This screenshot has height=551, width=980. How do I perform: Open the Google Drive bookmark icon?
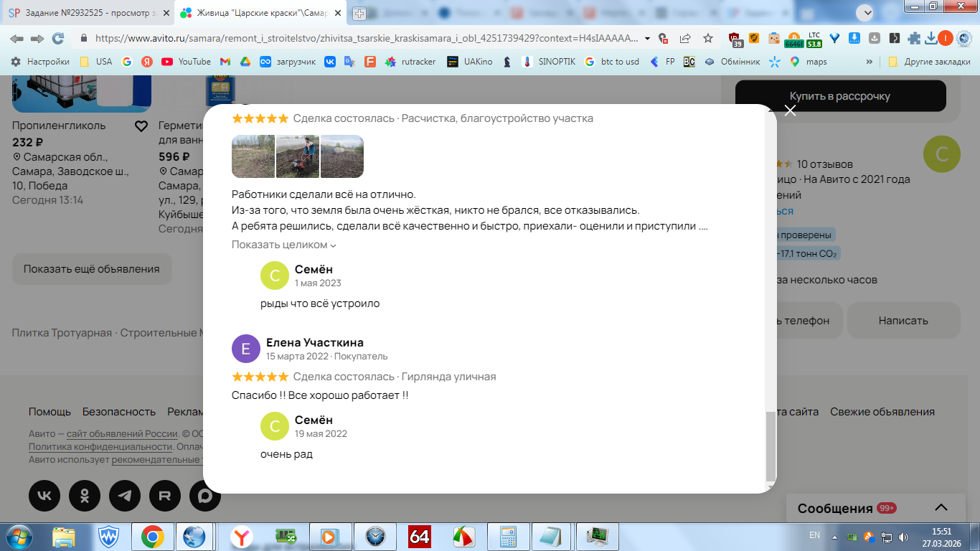(x=245, y=62)
